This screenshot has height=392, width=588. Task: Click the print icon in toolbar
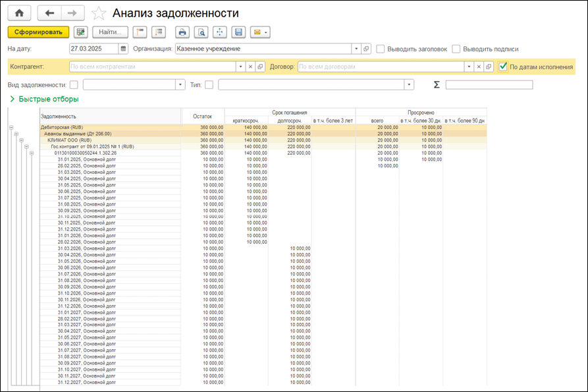click(182, 32)
